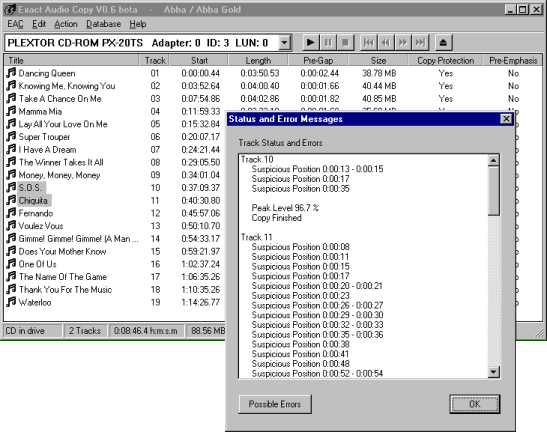Jump to the previous track
This screenshot has width=547, height=432.
pos(368,43)
